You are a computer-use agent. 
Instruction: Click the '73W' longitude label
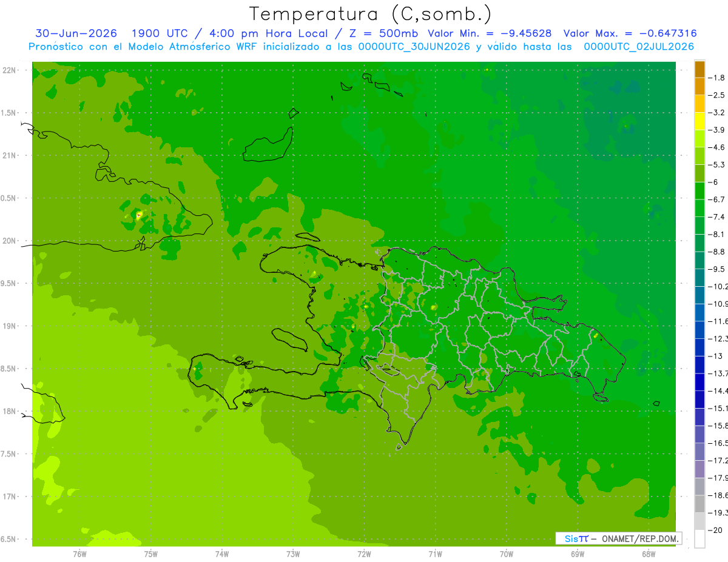[x=293, y=554]
